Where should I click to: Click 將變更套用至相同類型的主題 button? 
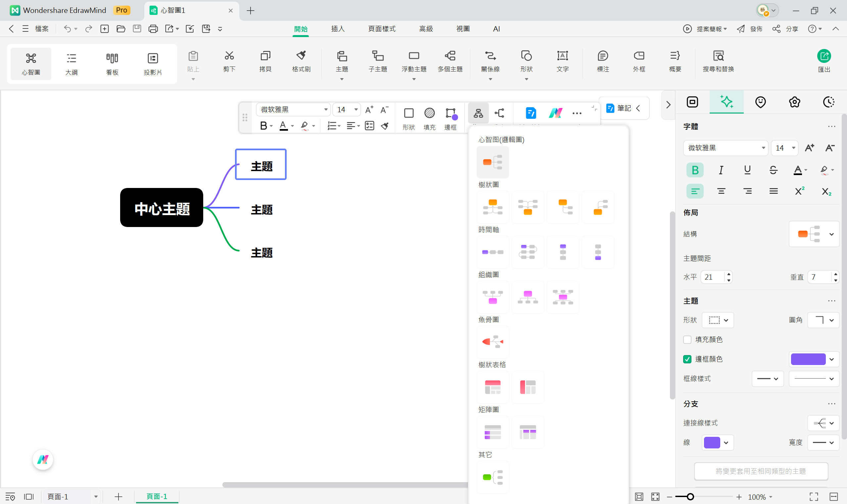pyautogui.click(x=761, y=471)
